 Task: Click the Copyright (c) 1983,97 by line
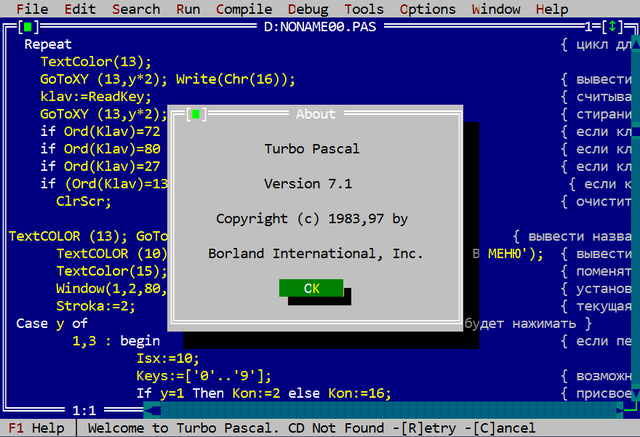point(312,219)
